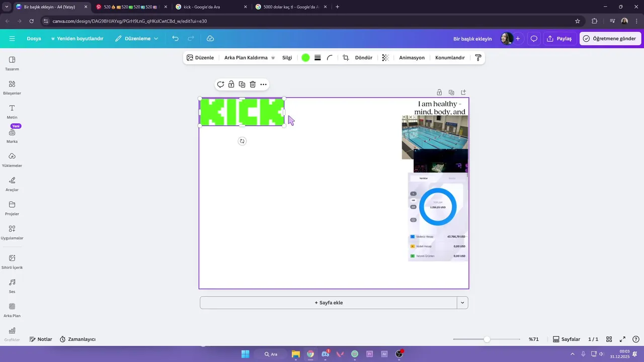Switch to kick Google search tab

(211, 7)
